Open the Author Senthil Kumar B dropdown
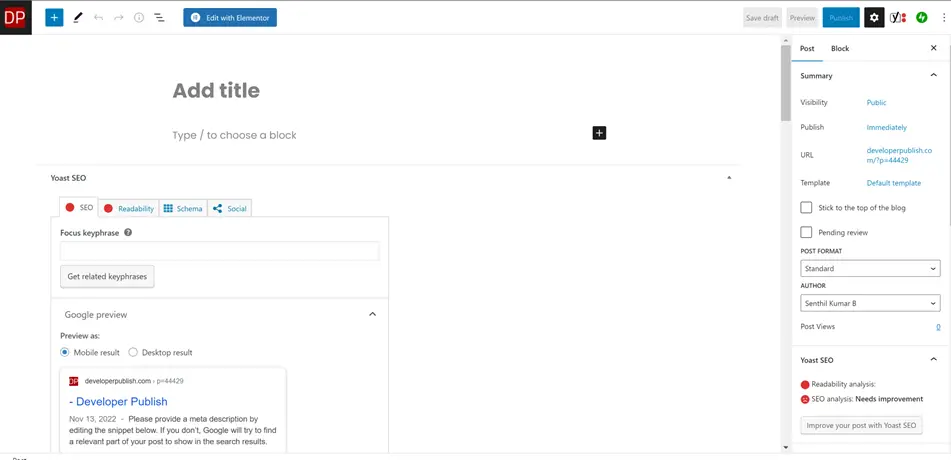This screenshot has height=460, width=951. coord(870,303)
